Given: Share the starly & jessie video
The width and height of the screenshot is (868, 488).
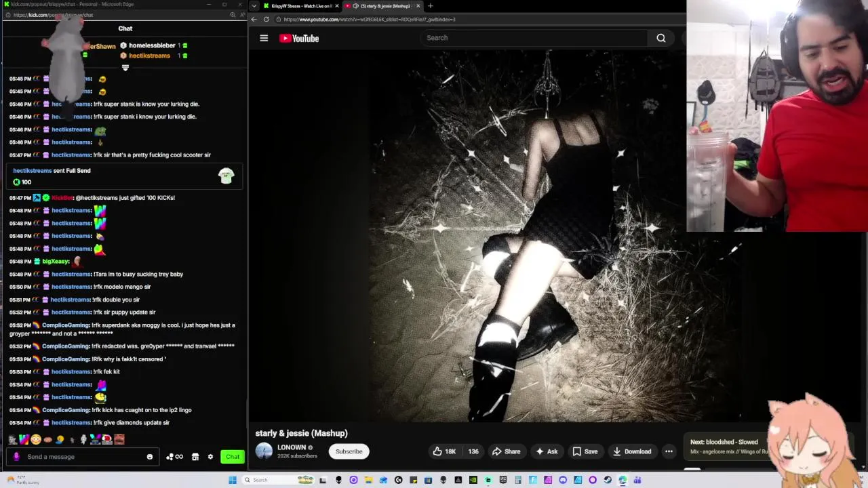Looking at the screenshot, I should [507, 451].
